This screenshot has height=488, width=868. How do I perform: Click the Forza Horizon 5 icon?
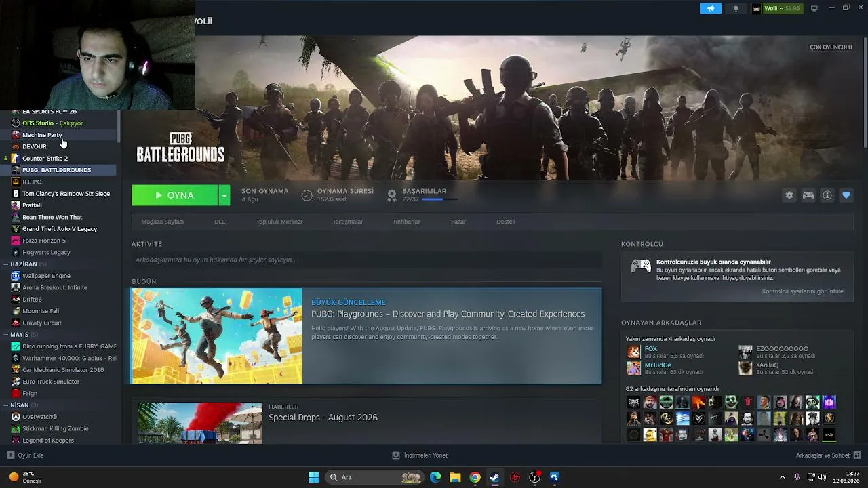[16, 241]
